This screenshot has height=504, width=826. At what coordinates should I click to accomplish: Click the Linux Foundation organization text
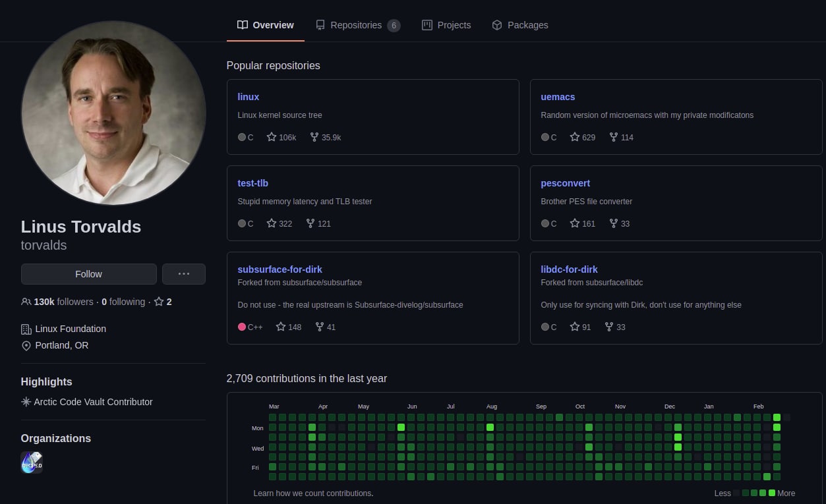click(71, 329)
